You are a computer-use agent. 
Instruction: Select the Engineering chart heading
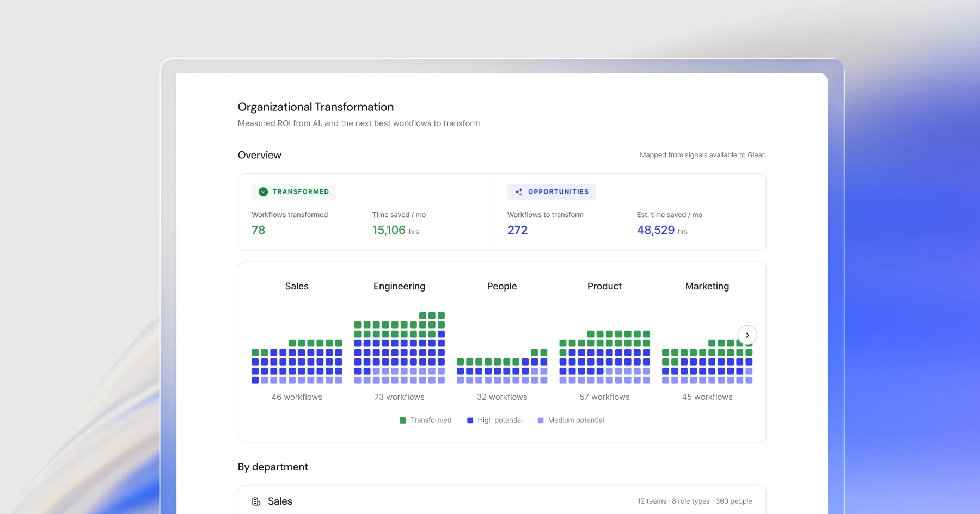(399, 286)
